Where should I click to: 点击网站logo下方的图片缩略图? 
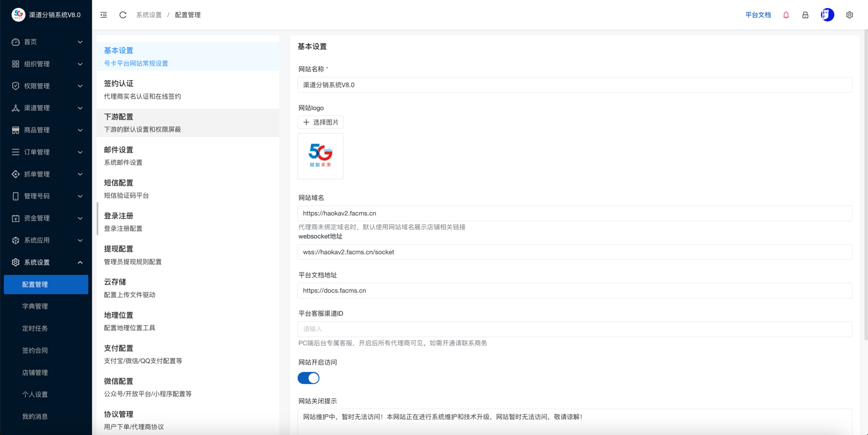pyautogui.click(x=320, y=156)
